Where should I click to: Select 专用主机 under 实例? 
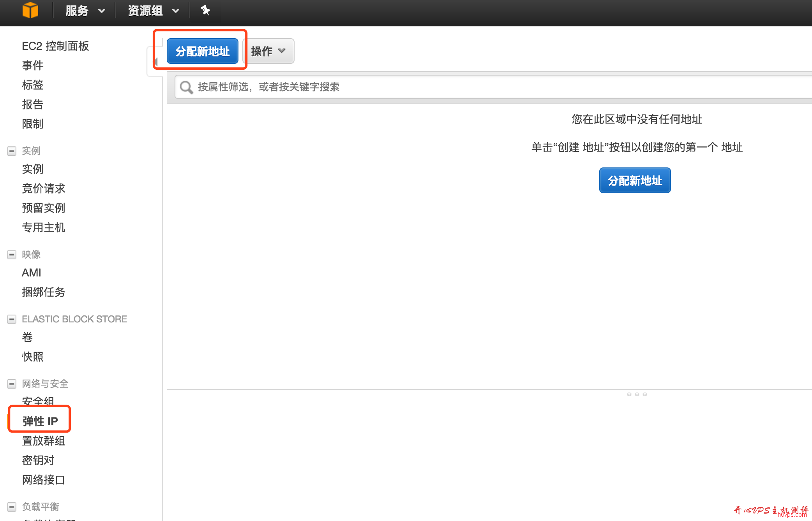[44, 227]
